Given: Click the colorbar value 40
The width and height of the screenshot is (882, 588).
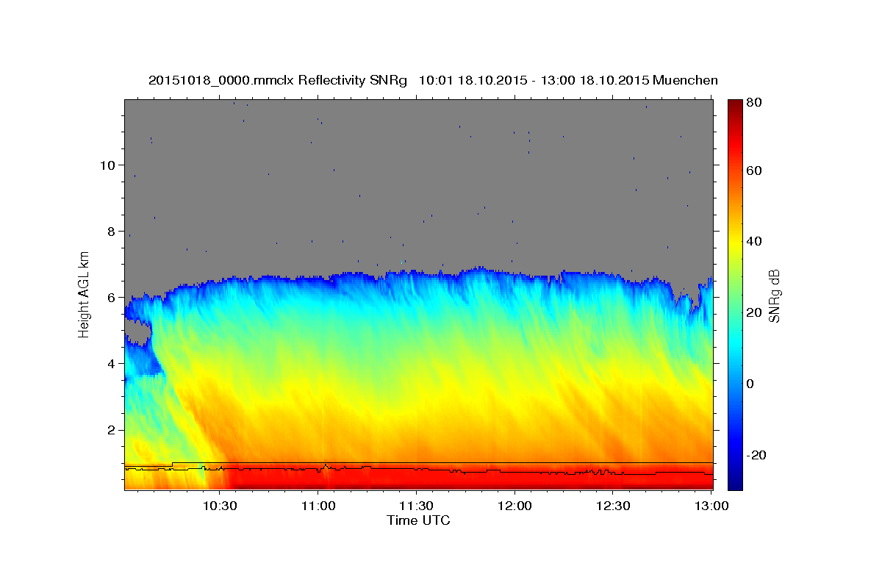Looking at the screenshot, I should (756, 241).
